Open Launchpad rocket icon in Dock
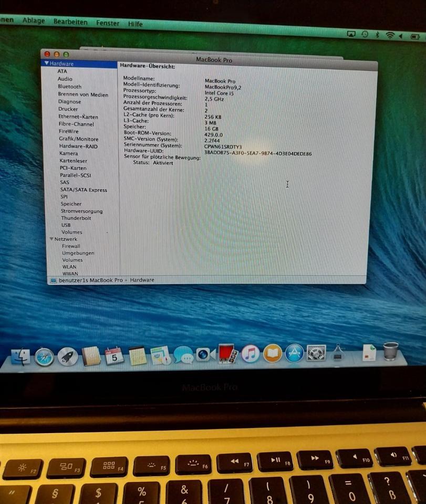Image resolution: width=426 pixels, height=504 pixels. [x=68, y=357]
